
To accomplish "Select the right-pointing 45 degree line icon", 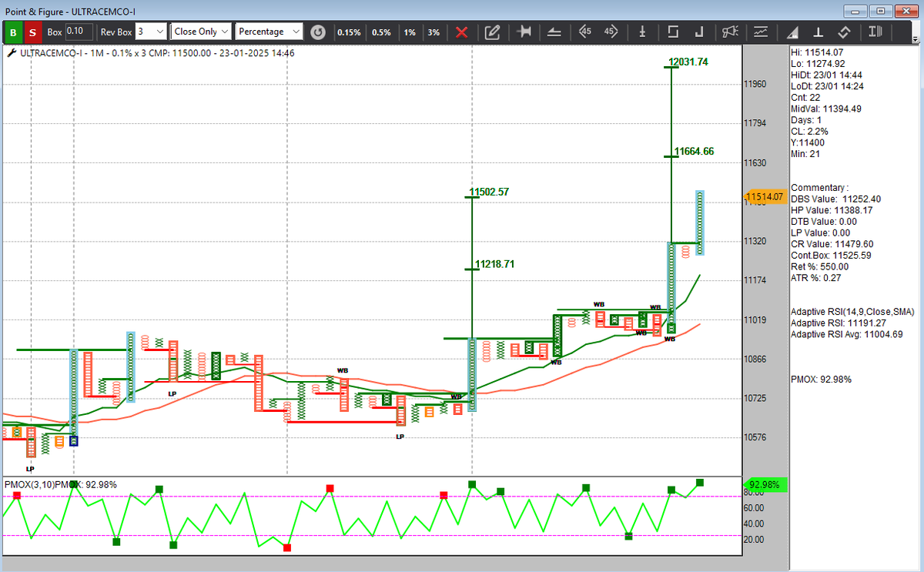I will coord(611,32).
